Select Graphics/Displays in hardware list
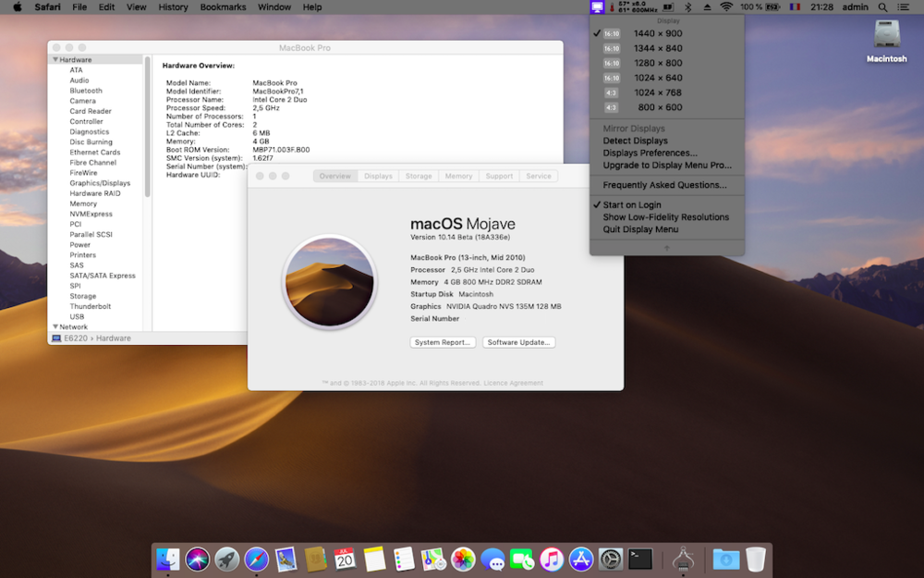Screen dimensions: 924x578 [x=100, y=183]
